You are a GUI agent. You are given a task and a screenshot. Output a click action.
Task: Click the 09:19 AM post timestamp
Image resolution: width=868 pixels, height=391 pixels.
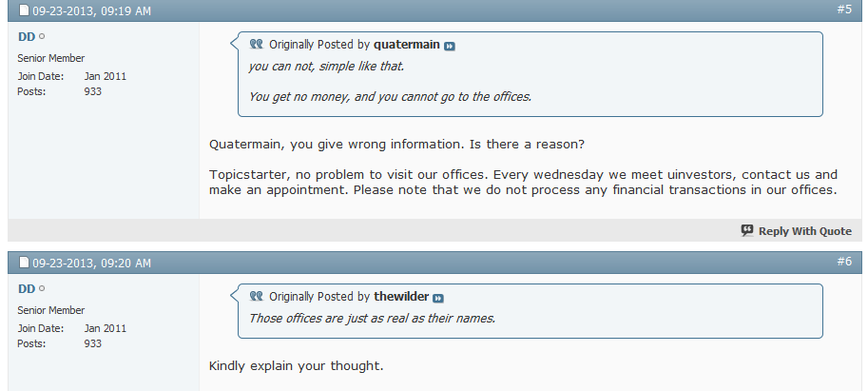pyautogui.click(x=91, y=11)
